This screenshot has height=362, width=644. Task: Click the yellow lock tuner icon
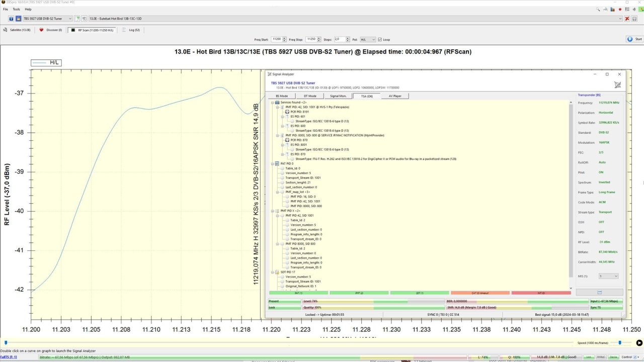[x=18, y=19]
